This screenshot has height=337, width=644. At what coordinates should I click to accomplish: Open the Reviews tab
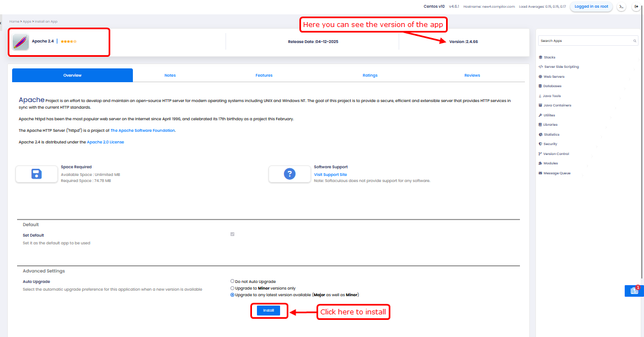click(x=472, y=75)
